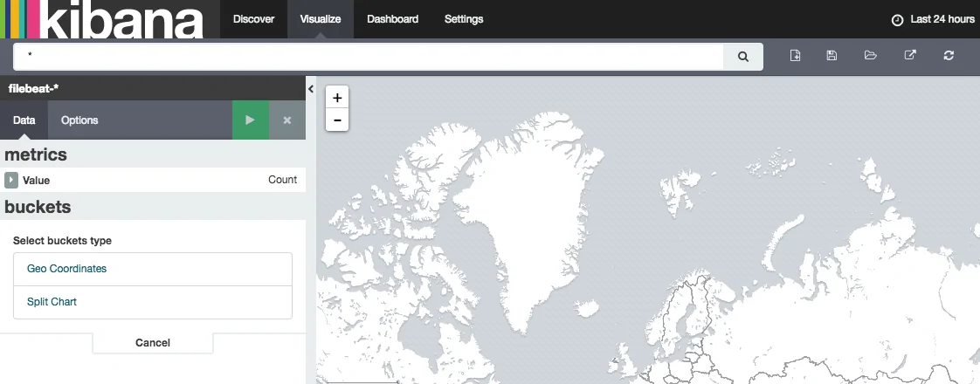Open the Settings tab
Image resolution: width=980 pixels, height=384 pixels.
click(x=464, y=19)
